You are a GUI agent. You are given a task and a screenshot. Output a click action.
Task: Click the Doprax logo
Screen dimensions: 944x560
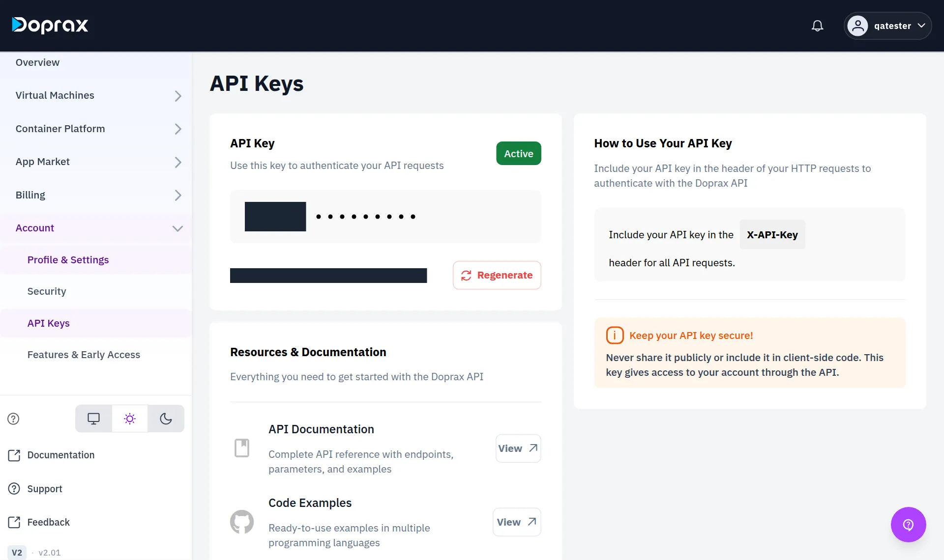[50, 25]
